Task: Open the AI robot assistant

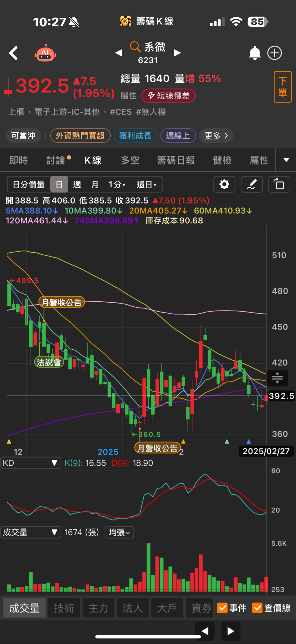Action: pyautogui.click(x=45, y=53)
